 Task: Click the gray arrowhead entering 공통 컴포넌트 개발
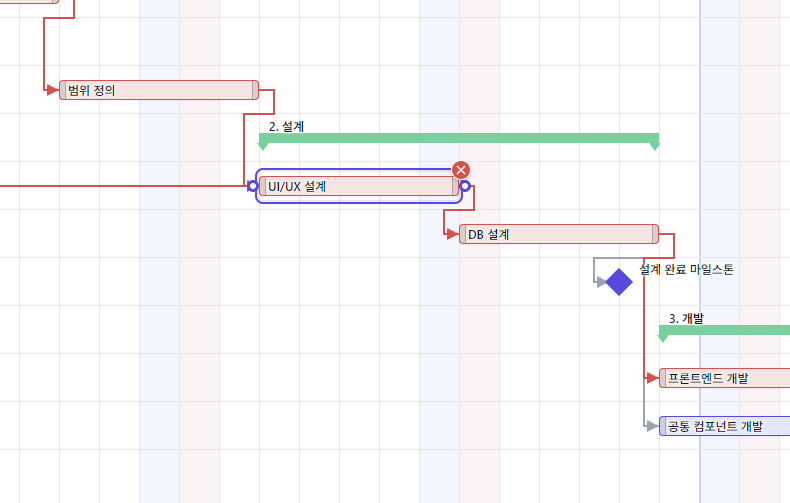[652, 426]
